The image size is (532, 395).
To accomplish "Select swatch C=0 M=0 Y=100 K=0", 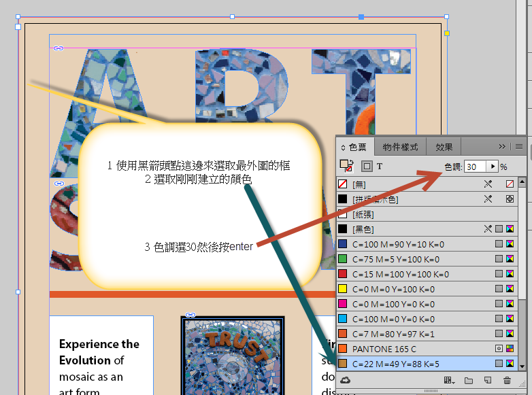I will pyautogui.click(x=427, y=288).
